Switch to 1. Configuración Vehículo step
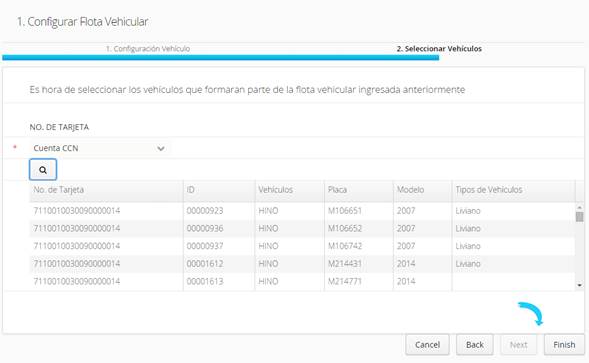Image resolution: width=589 pixels, height=363 pixels. 148,48
